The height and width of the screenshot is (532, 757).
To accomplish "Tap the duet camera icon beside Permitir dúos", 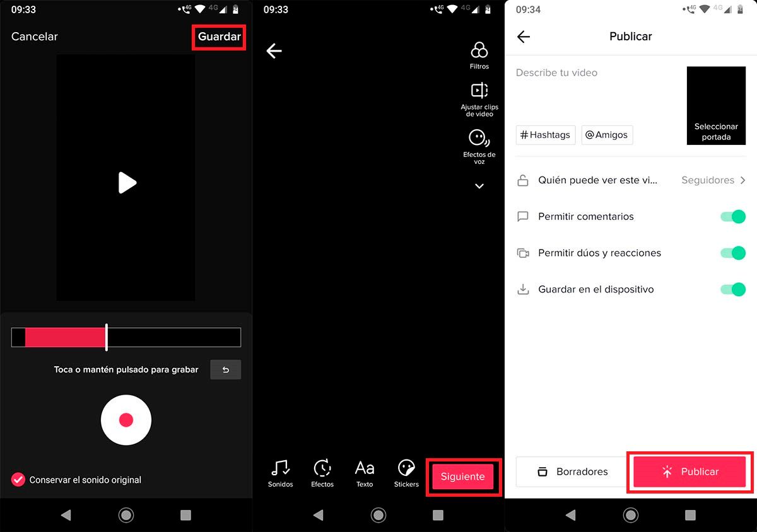I will coord(522,253).
